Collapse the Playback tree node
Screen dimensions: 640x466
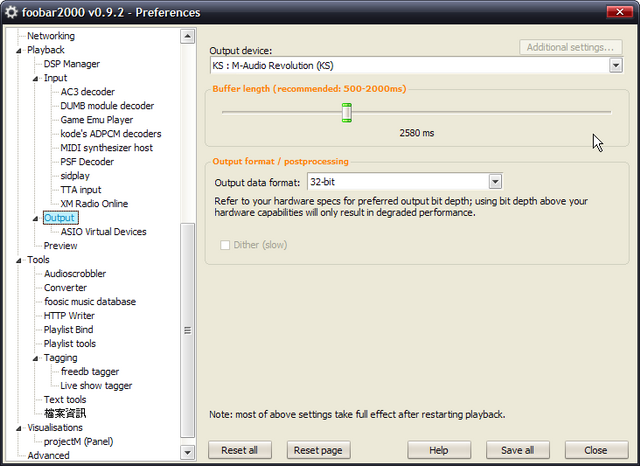pos(19,51)
